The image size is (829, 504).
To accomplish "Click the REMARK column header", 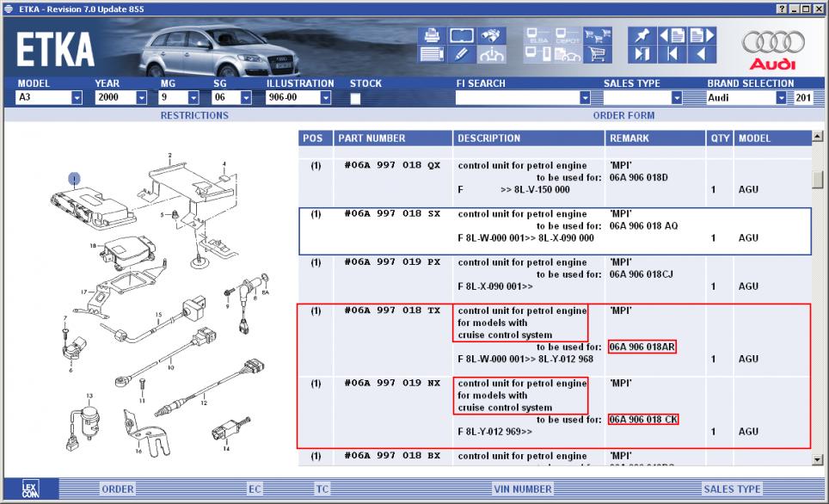I will tap(655, 138).
